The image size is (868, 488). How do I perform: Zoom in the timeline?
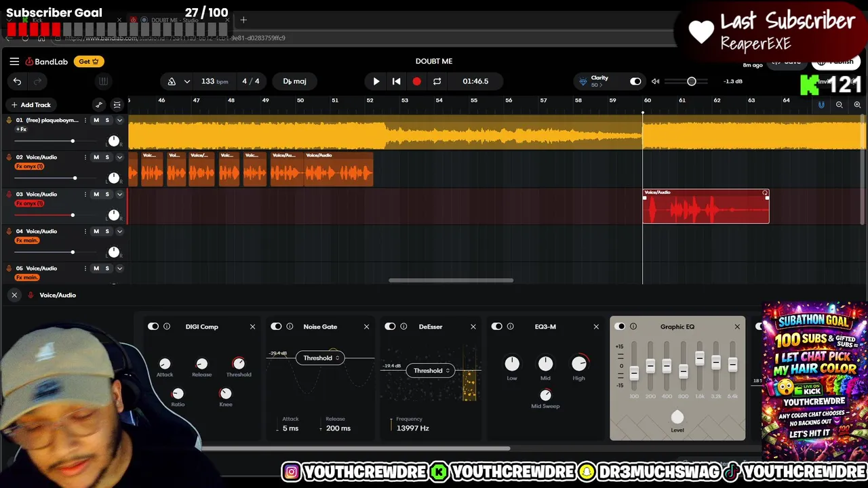click(x=857, y=105)
